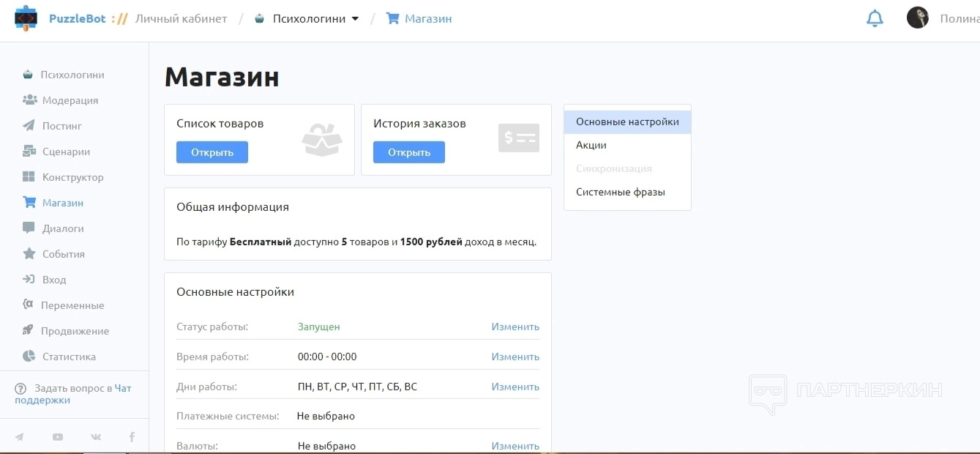The height and width of the screenshot is (454, 980).
Task: Select Основные настройки tab in right panel
Action: coord(627,122)
